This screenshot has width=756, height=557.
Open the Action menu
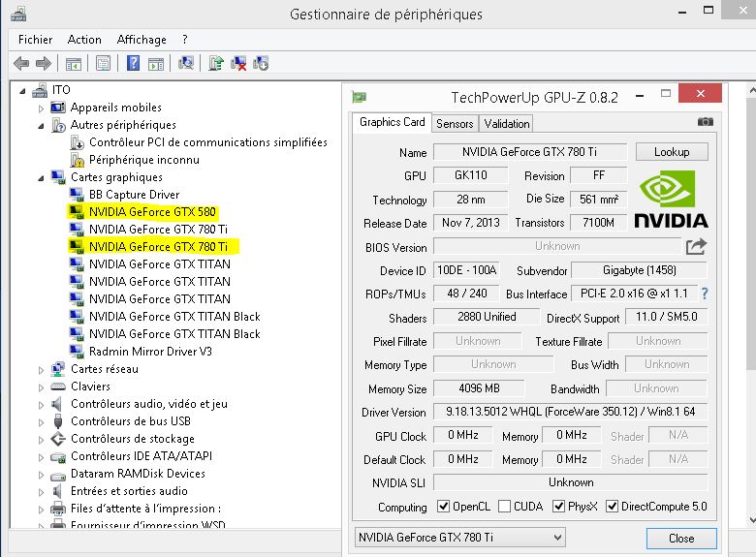click(84, 40)
